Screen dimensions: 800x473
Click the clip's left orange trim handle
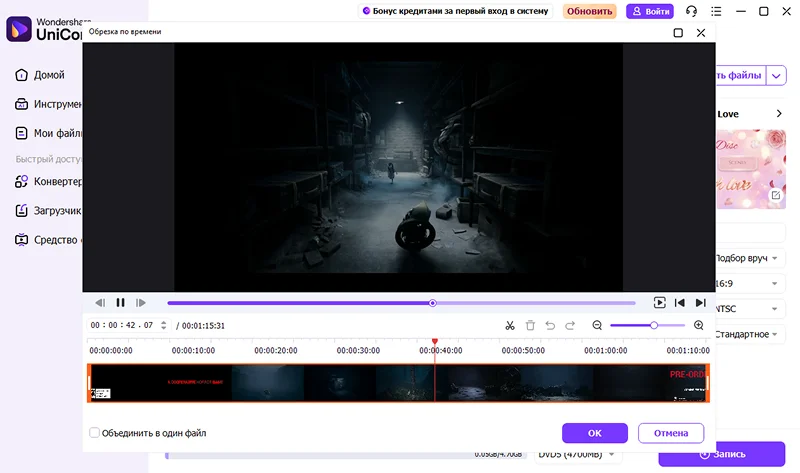point(89,383)
